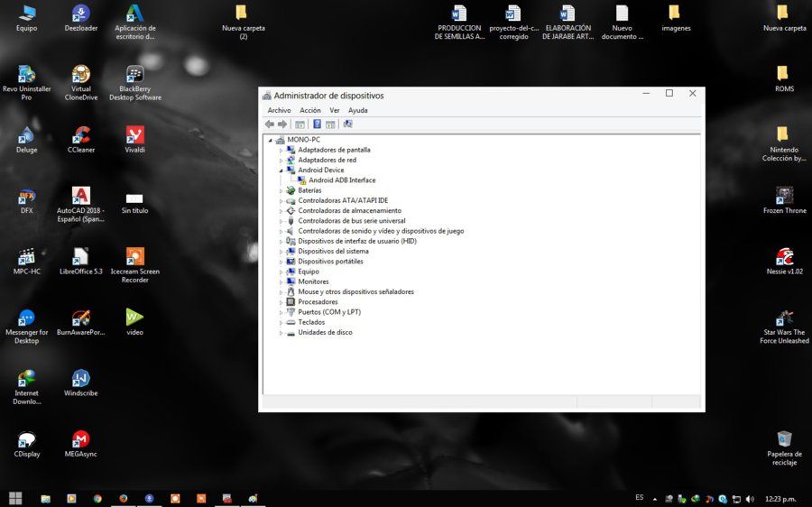Open the Ayuda menu
Image resolution: width=812 pixels, height=507 pixels.
coord(358,110)
